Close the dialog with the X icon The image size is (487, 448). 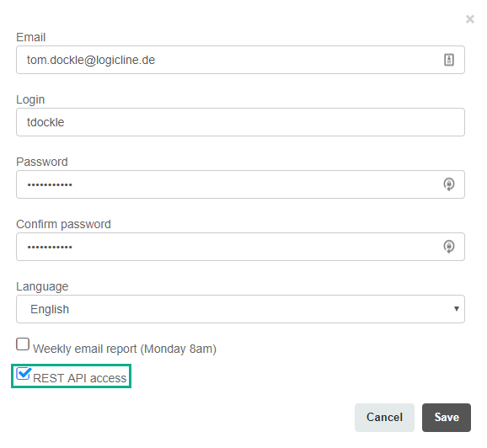pyautogui.click(x=469, y=19)
